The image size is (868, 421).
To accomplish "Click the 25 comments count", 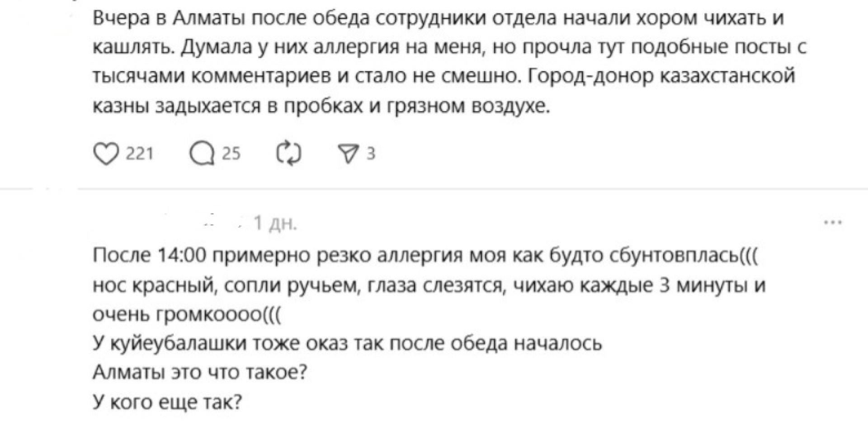I will 231,154.
